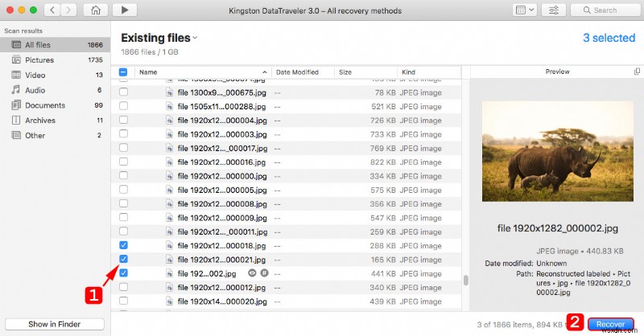
Task: Check the 78 KB file checkbox
Action: click(123, 92)
